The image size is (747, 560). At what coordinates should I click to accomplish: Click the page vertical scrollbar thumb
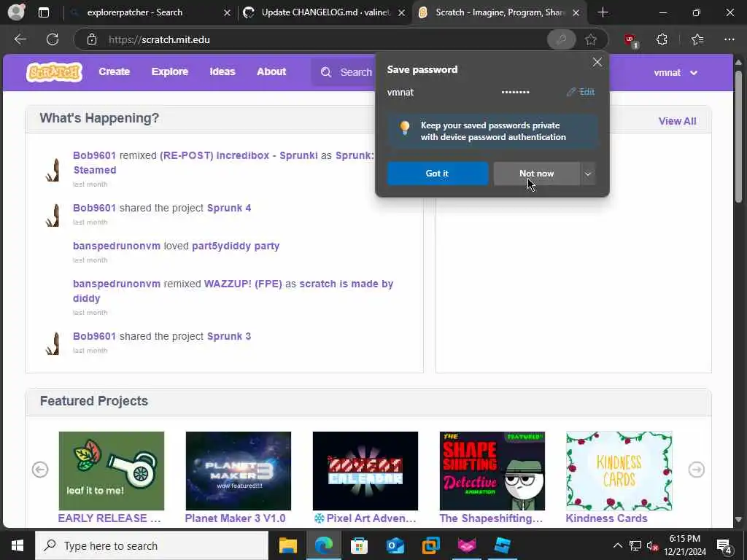pos(739,136)
